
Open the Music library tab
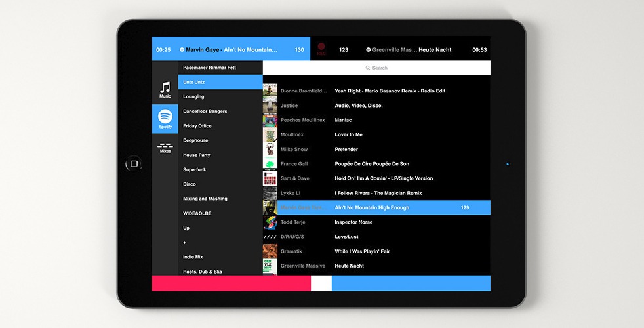coord(165,90)
